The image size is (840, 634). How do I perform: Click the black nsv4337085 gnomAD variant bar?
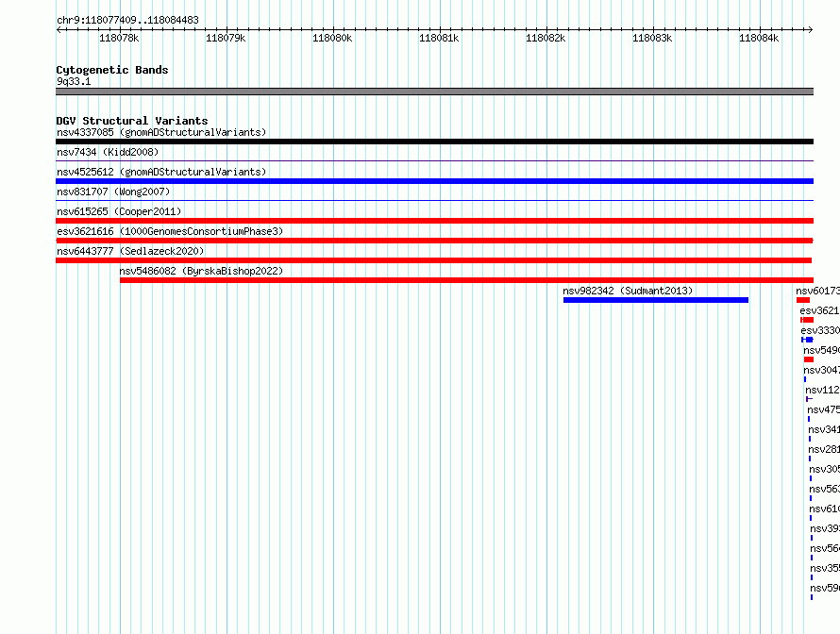pos(434,142)
